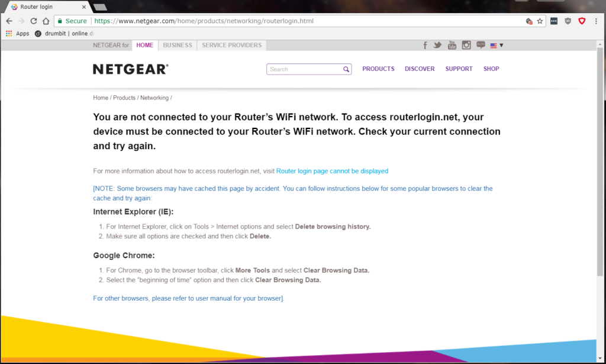606x364 pixels.
Task: Click the search magnifier icon
Action: [346, 69]
